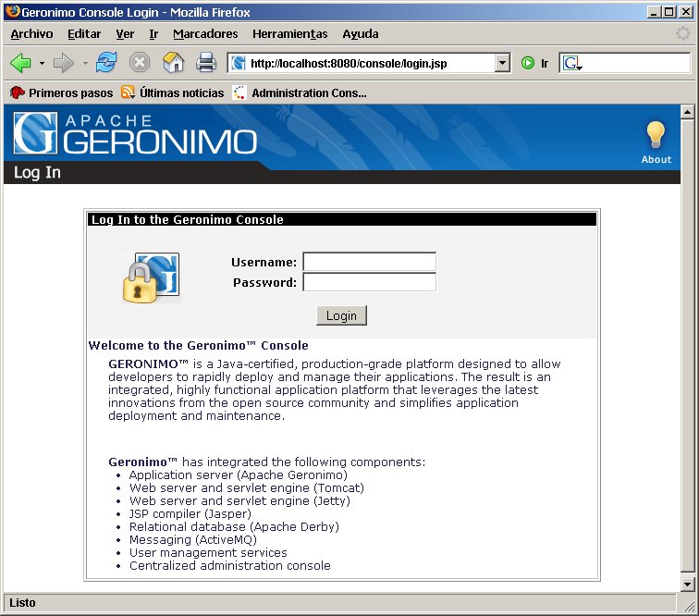Image resolution: width=699 pixels, height=616 pixels.
Task: Click the Username input field
Action: coord(370,262)
